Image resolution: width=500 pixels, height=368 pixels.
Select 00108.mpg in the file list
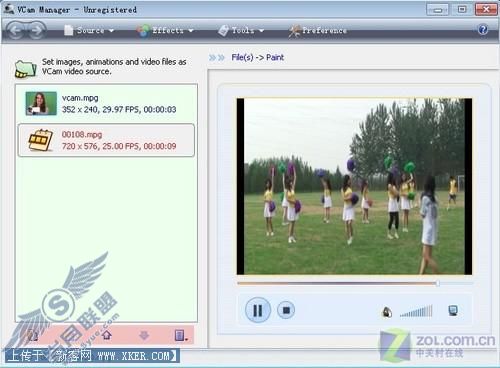[106, 140]
